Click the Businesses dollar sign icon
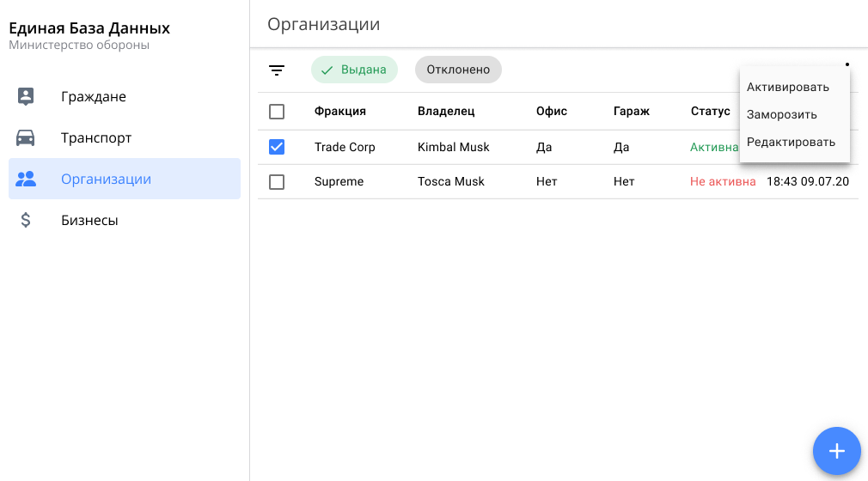Screen dimensions: 868x481 click(26, 220)
